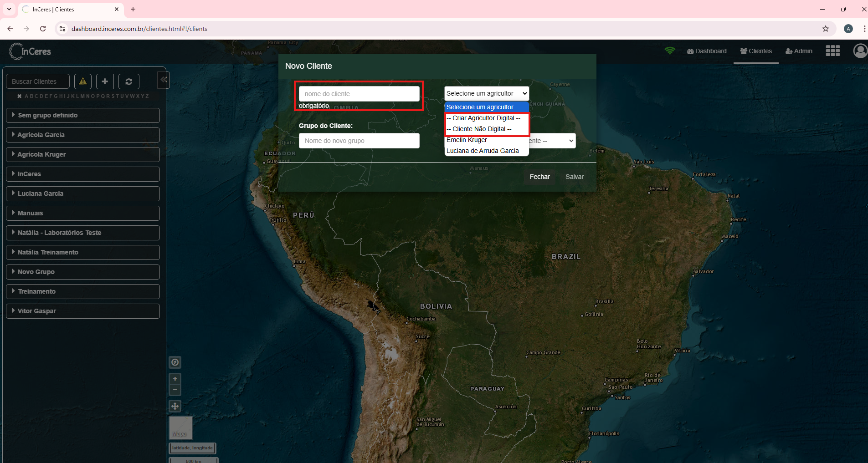
Task: Expand Luciana Garcia group
Action: pos(83,193)
